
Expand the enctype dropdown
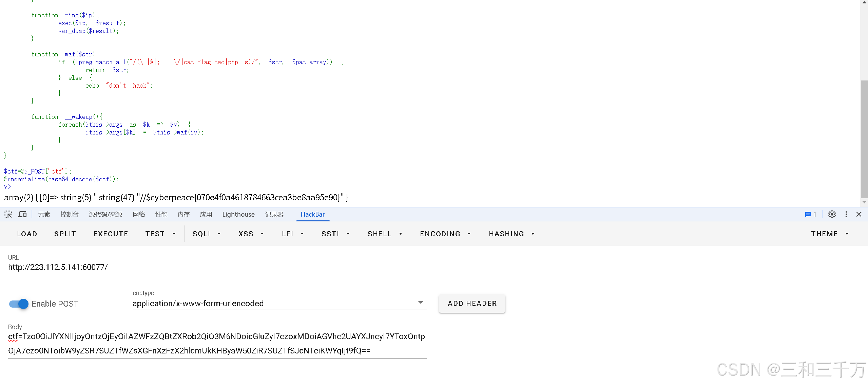(420, 303)
